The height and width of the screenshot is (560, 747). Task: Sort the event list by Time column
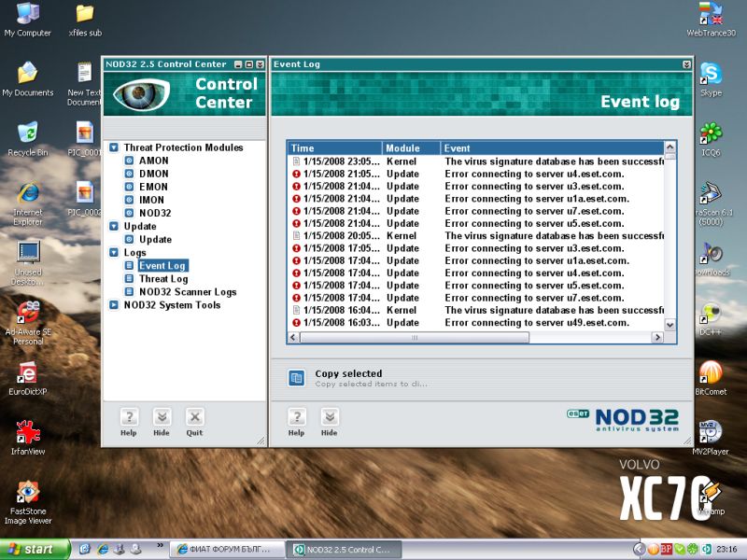click(334, 147)
